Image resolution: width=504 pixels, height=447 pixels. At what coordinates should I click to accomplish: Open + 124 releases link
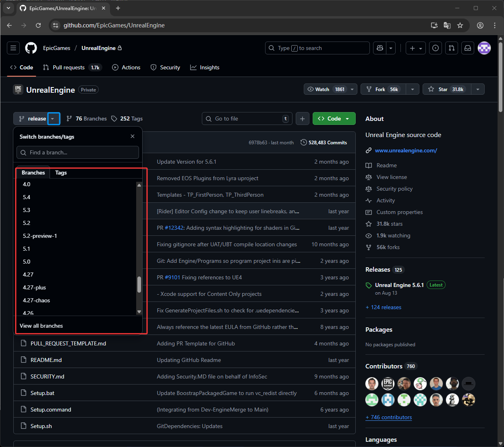tap(384, 307)
